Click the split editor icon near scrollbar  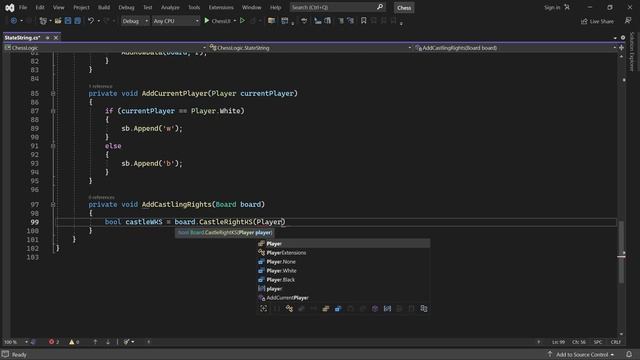point(621,48)
